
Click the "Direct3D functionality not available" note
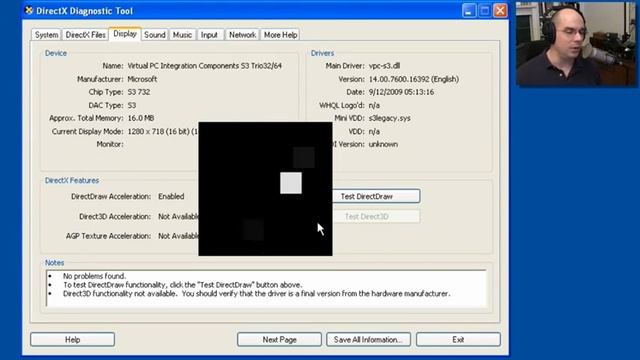click(256, 294)
